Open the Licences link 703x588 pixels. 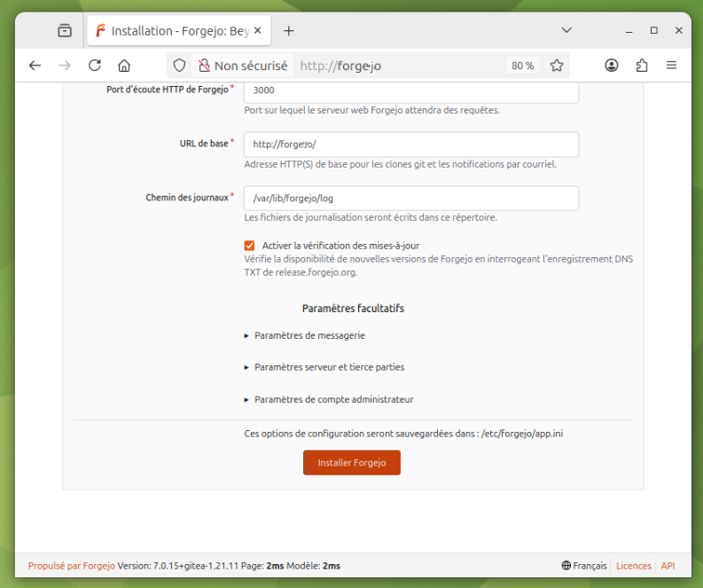coord(634,566)
